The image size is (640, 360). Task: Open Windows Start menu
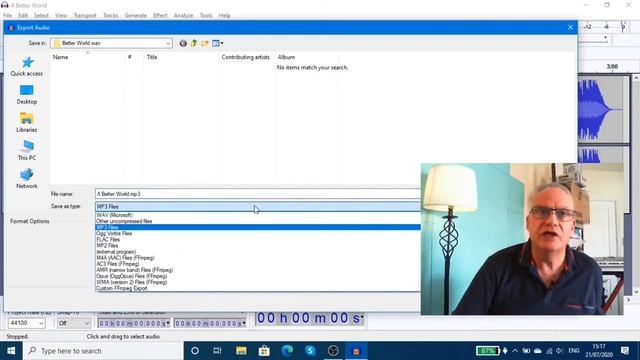click(11, 351)
